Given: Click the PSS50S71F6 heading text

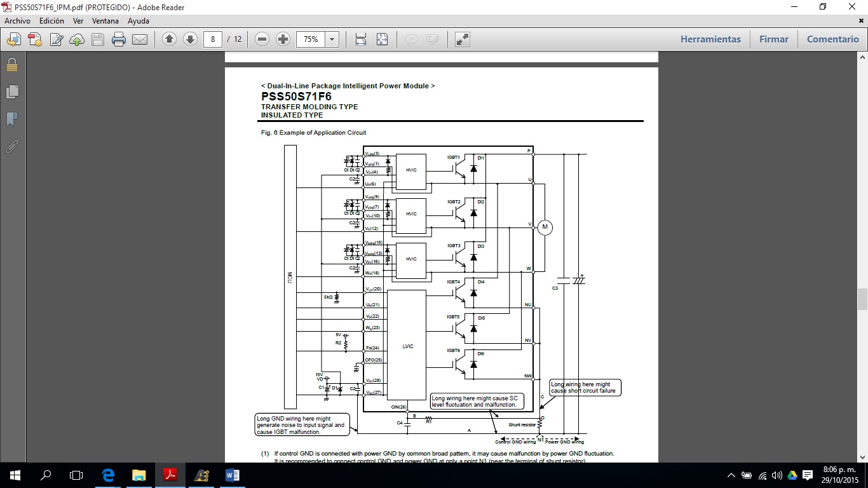Looking at the screenshot, I should tap(296, 97).
